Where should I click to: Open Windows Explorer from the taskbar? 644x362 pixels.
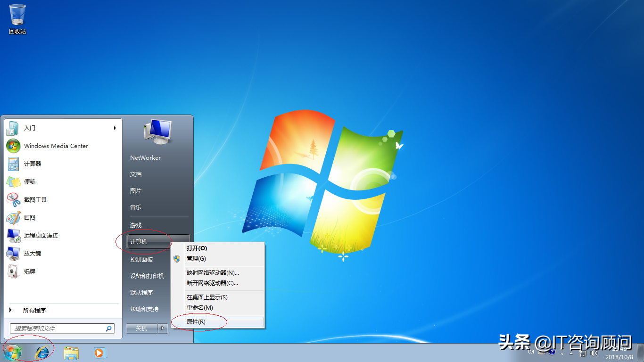(71, 353)
